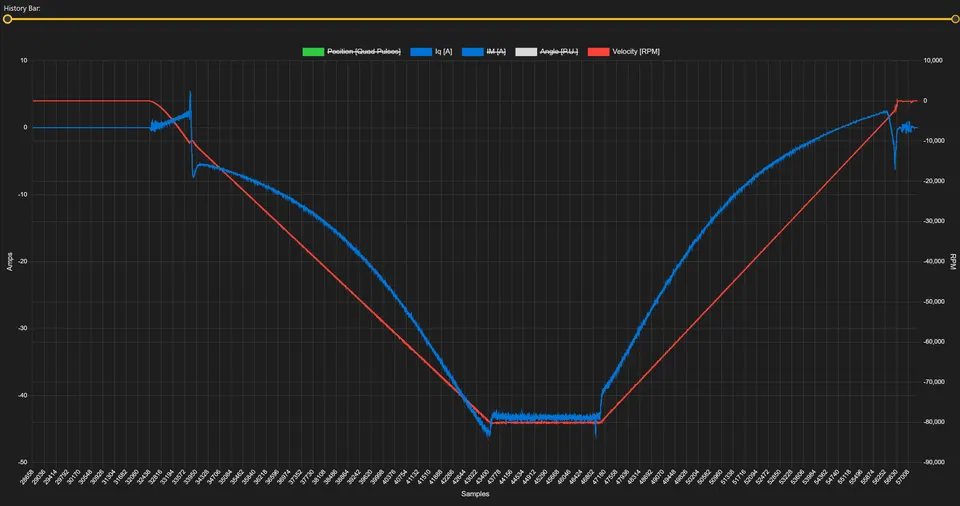Click the middle of the History Bar track
The height and width of the screenshot is (506, 960).
(481, 19)
